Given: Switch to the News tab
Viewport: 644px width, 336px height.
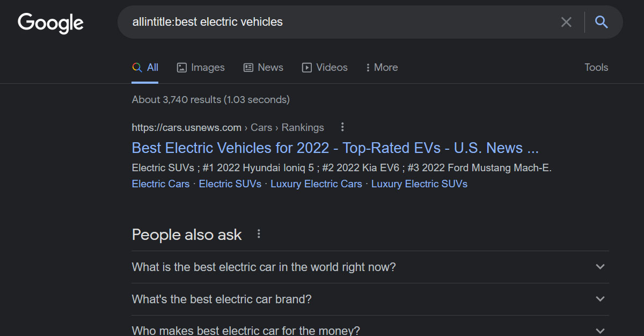Looking at the screenshot, I should (x=263, y=68).
